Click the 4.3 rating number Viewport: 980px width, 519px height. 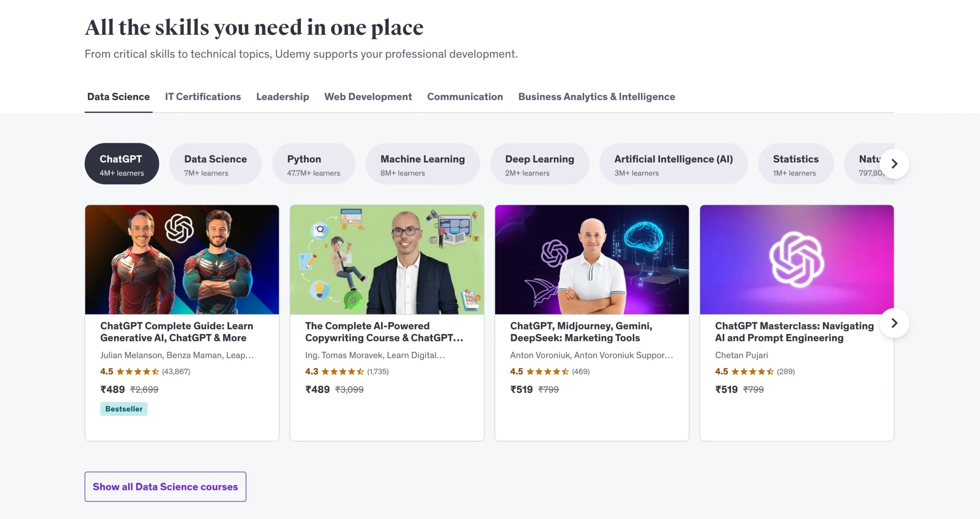pos(312,372)
